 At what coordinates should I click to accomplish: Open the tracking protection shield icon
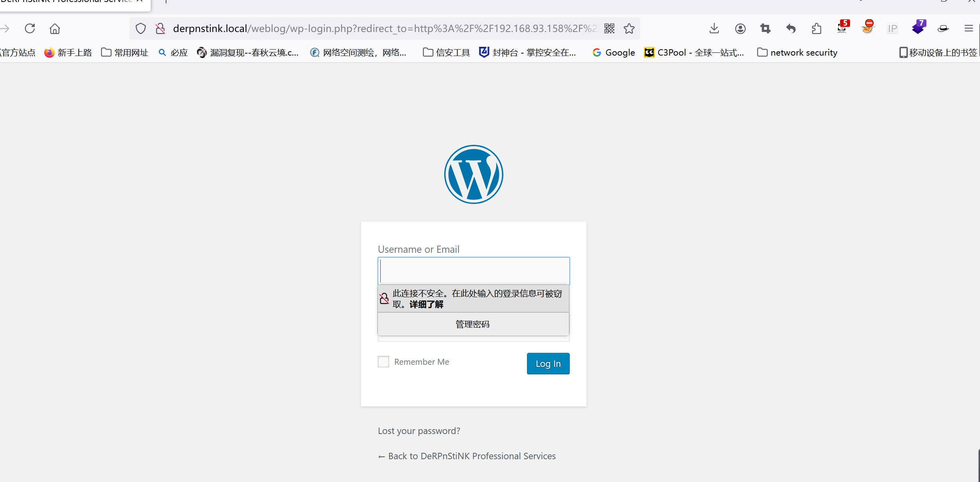tap(140, 28)
